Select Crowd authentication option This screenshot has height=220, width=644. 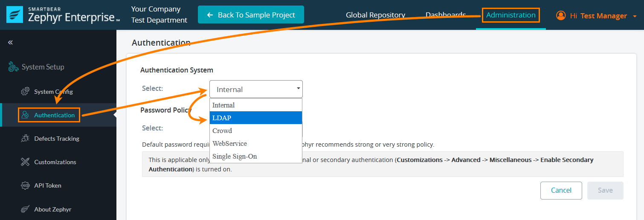(x=256, y=130)
